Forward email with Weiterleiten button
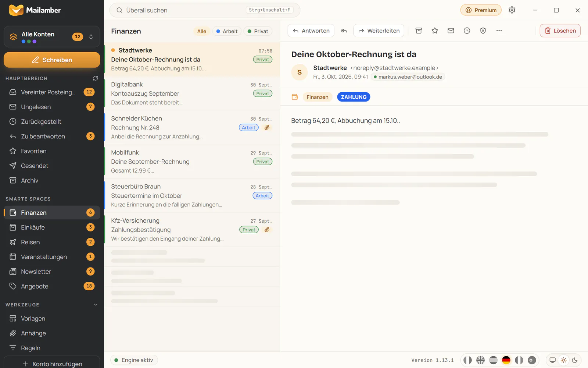Screen dimensions: 588x368 (379, 31)
